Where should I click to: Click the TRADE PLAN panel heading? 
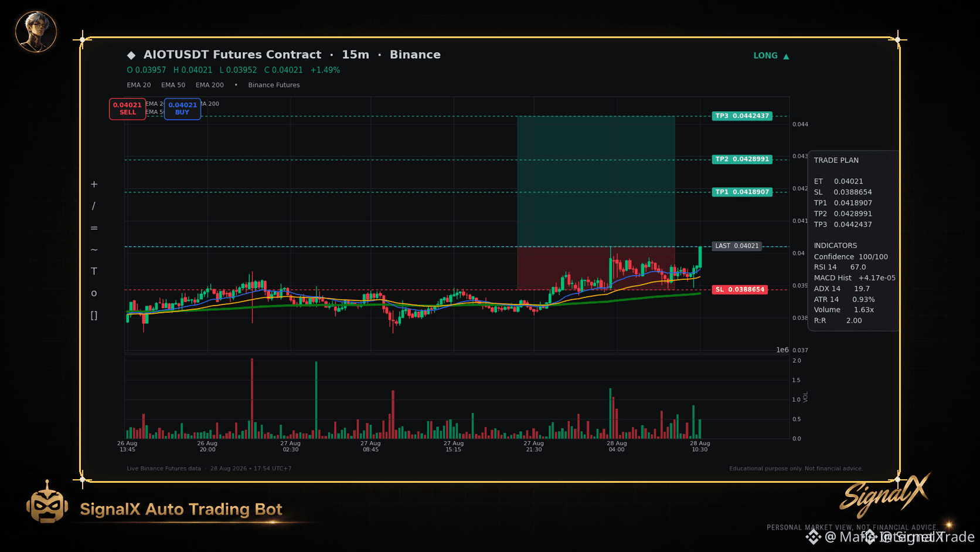(836, 160)
